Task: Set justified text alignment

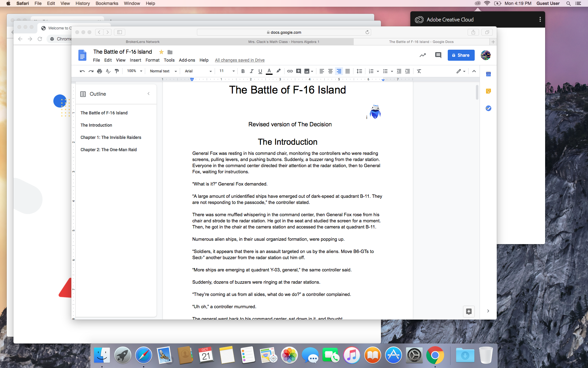Action: [348, 71]
